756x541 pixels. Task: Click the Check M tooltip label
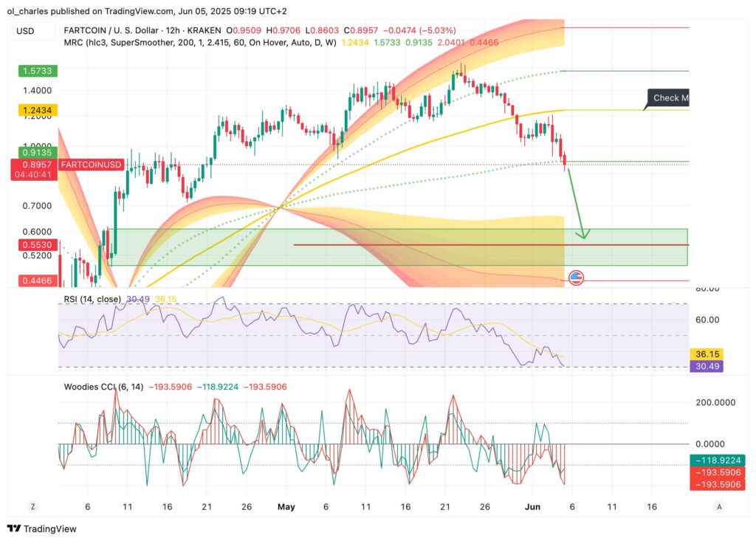point(668,98)
